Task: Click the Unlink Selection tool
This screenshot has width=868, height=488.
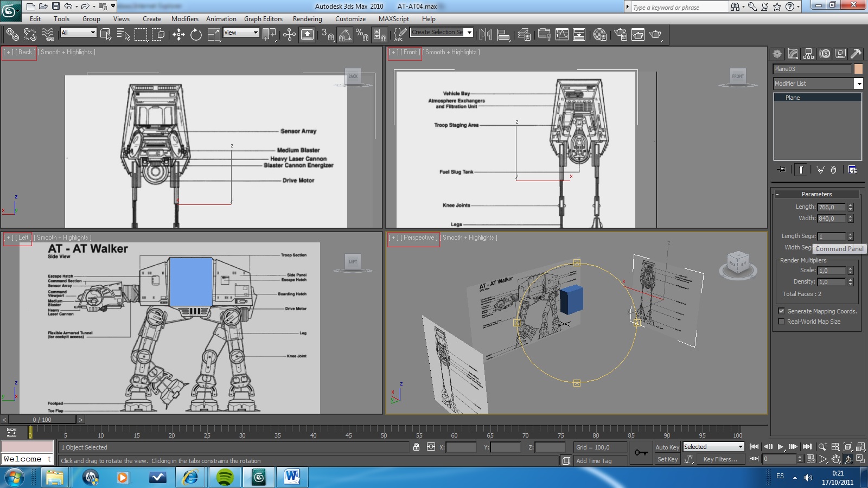Action: tap(30, 35)
